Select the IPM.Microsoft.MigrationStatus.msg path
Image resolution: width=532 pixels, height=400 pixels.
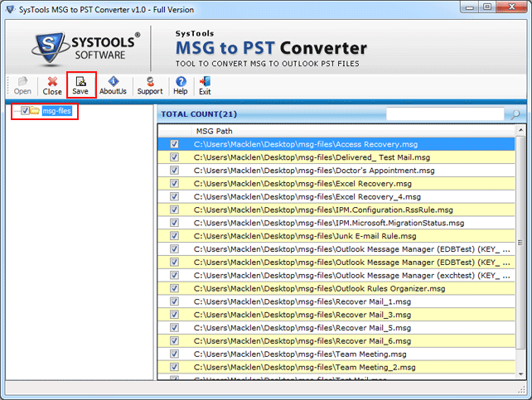329,223
